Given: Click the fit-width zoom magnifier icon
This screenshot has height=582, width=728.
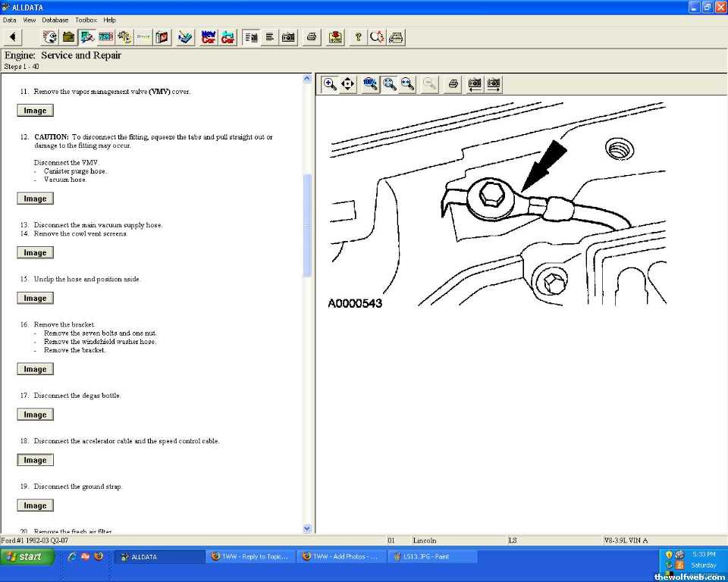Looking at the screenshot, I should [407, 84].
